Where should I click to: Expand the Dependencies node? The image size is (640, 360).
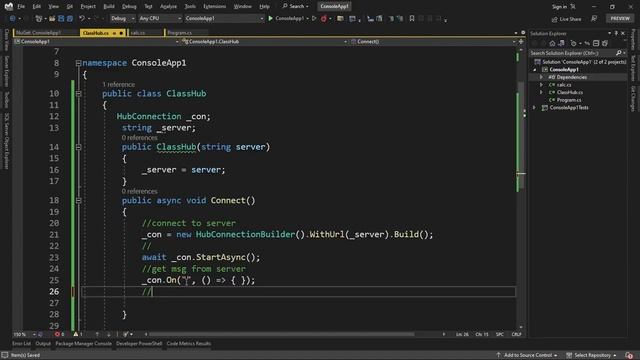[542, 77]
